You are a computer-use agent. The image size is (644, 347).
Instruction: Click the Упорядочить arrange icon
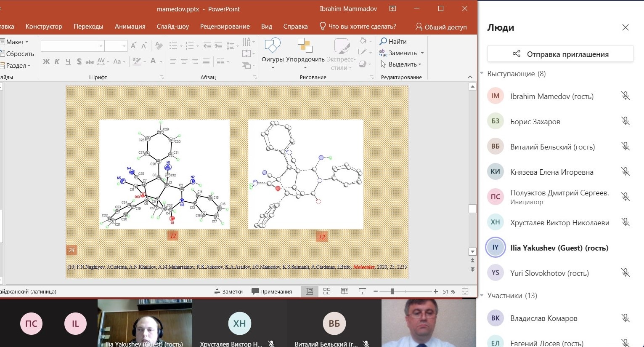pyautogui.click(x=305, y=45)
